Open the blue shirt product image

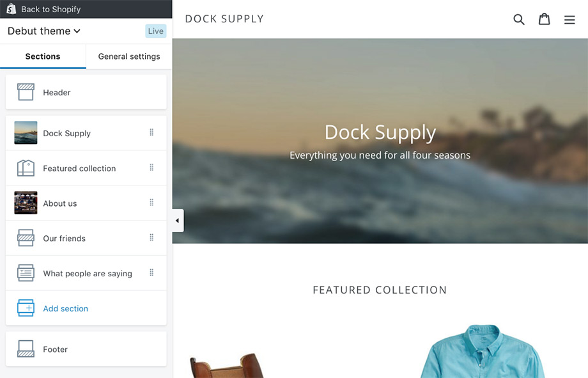[483, 351]
